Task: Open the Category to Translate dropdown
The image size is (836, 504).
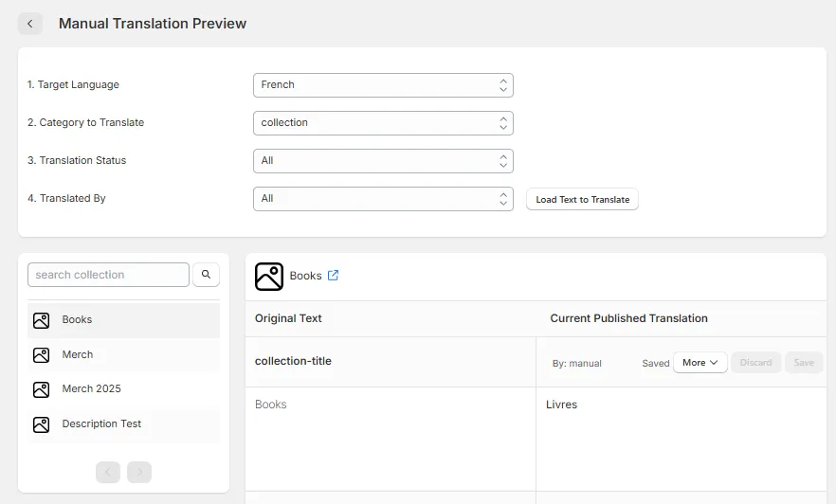Action: [383, 123]
